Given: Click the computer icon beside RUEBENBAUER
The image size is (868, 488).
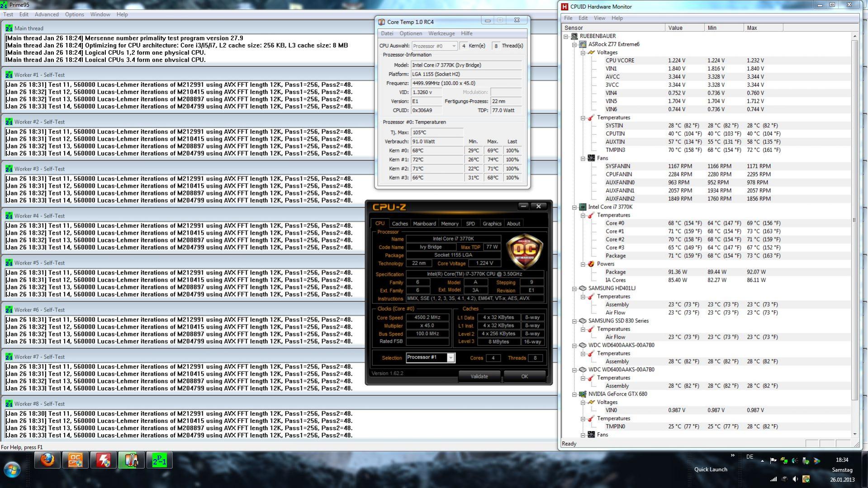Looking at the screenshot, I should click(x=574, y=36).
